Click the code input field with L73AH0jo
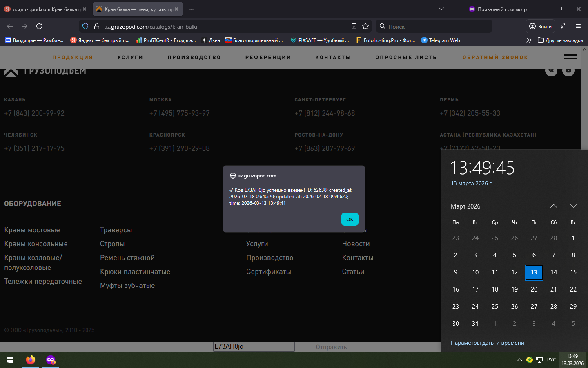This screenshot has width=588, height=368. (x=254, y=347)
